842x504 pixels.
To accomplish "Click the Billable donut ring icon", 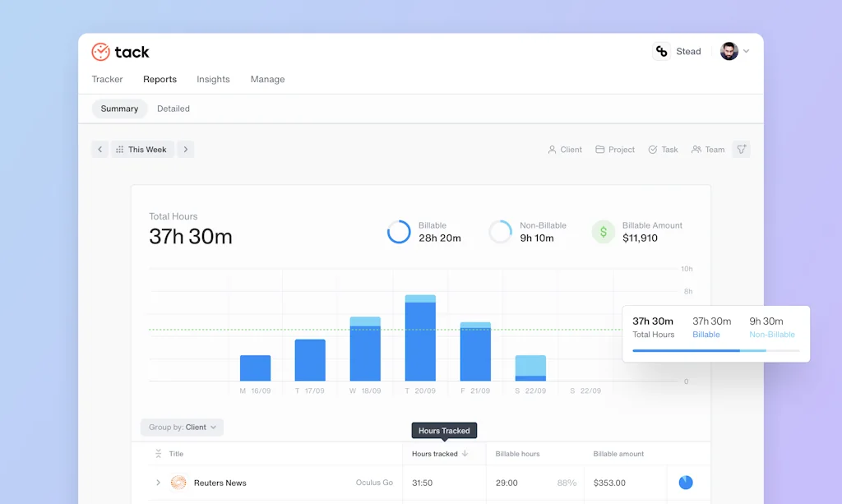I will pos(399,232).
